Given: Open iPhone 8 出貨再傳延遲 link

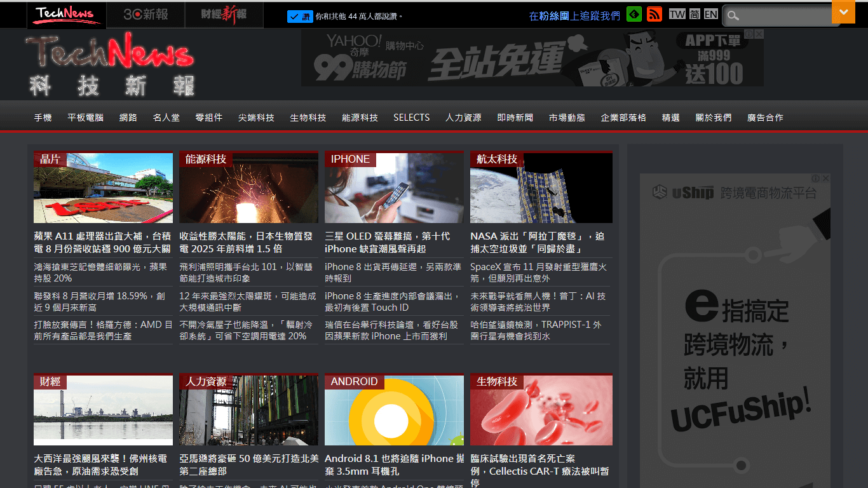Looking at the screenshot, I should 393,273.
